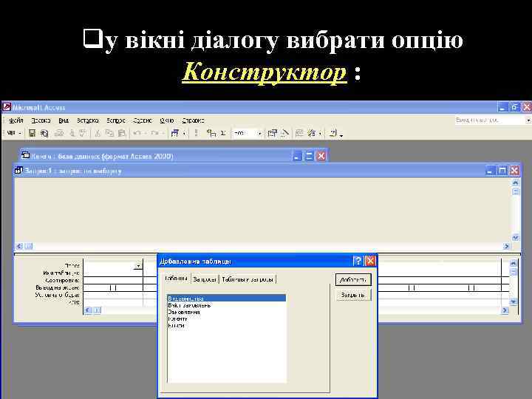The width and height of the screenshot is (532, 399).
Task: Open the Запрос menu
Action: [x=116, y=120]
